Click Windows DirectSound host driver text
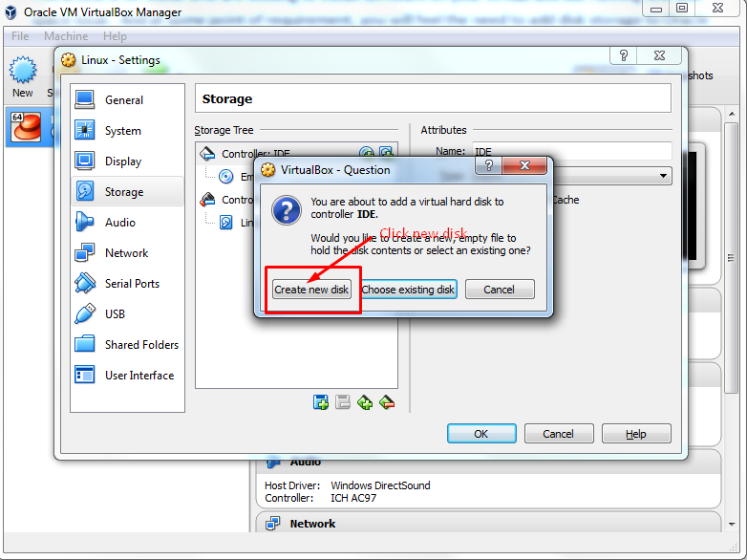The image size is (747, 560). 380,485
